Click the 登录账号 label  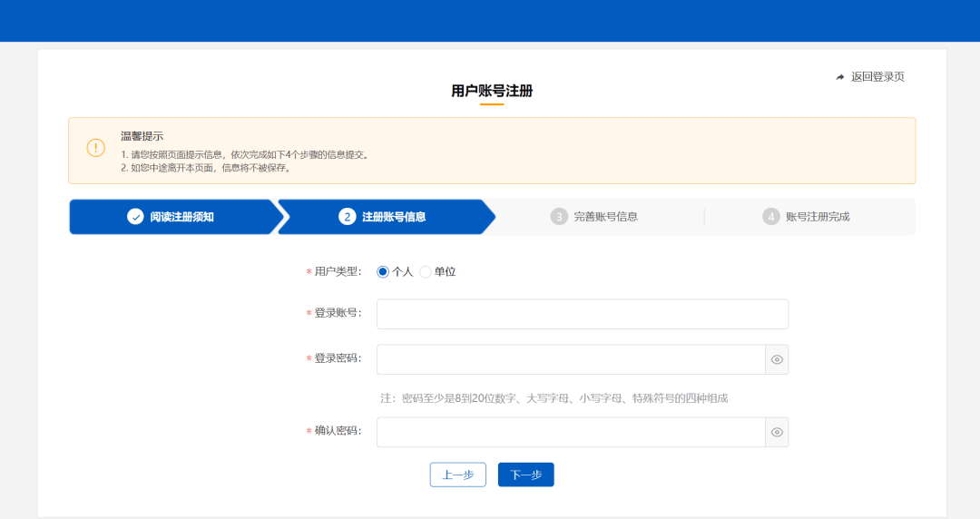338,313
